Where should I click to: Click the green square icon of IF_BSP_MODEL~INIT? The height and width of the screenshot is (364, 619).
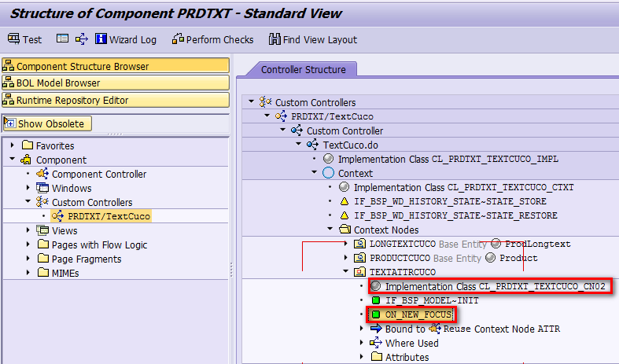pos(376,300)
